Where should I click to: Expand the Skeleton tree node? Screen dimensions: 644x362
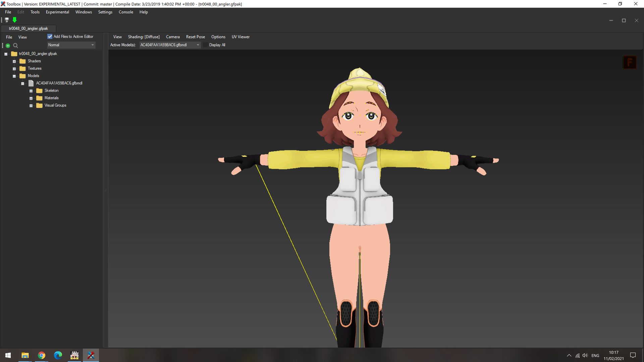point(31,91)
